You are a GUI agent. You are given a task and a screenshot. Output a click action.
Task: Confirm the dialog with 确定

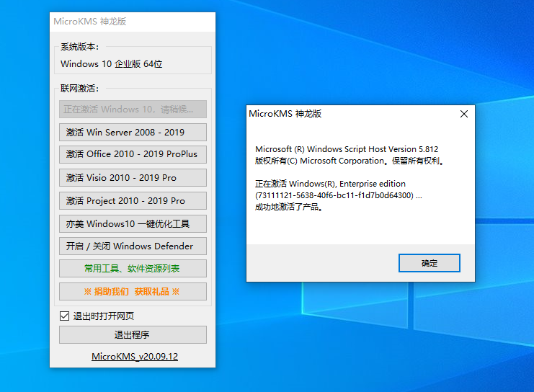[429, 263]
